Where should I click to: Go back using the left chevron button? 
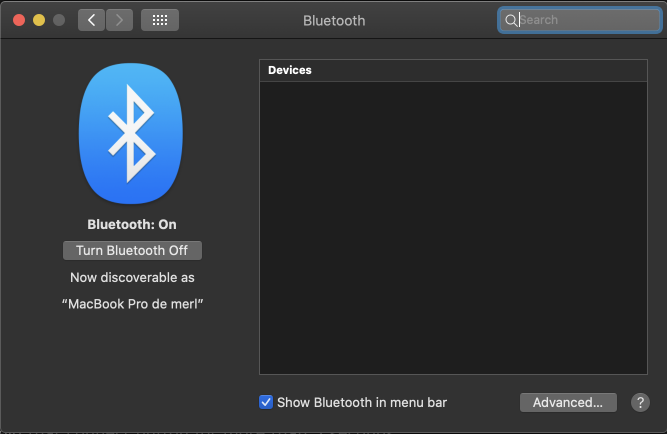(91, 20)
